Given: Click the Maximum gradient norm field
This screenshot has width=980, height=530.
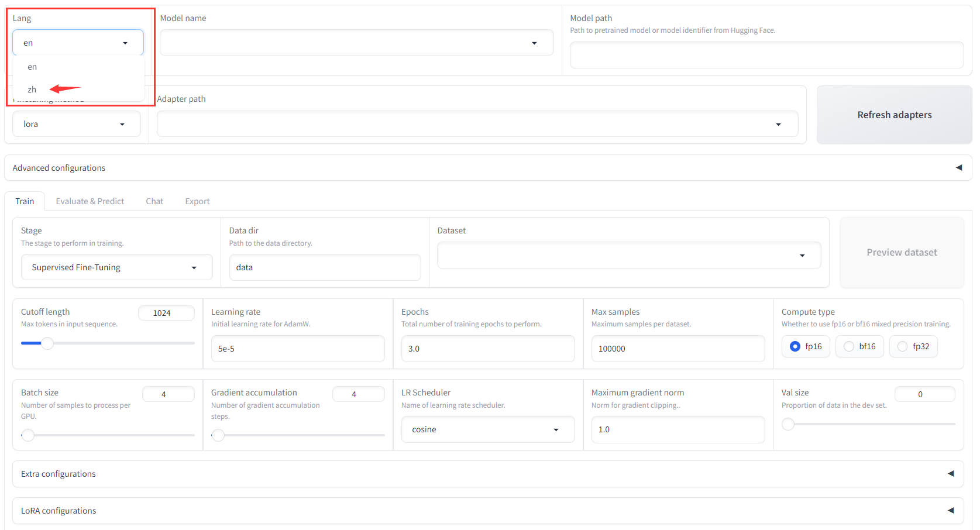Looking at the screenshot, I should pyautogui.click(x=678, y=429).
